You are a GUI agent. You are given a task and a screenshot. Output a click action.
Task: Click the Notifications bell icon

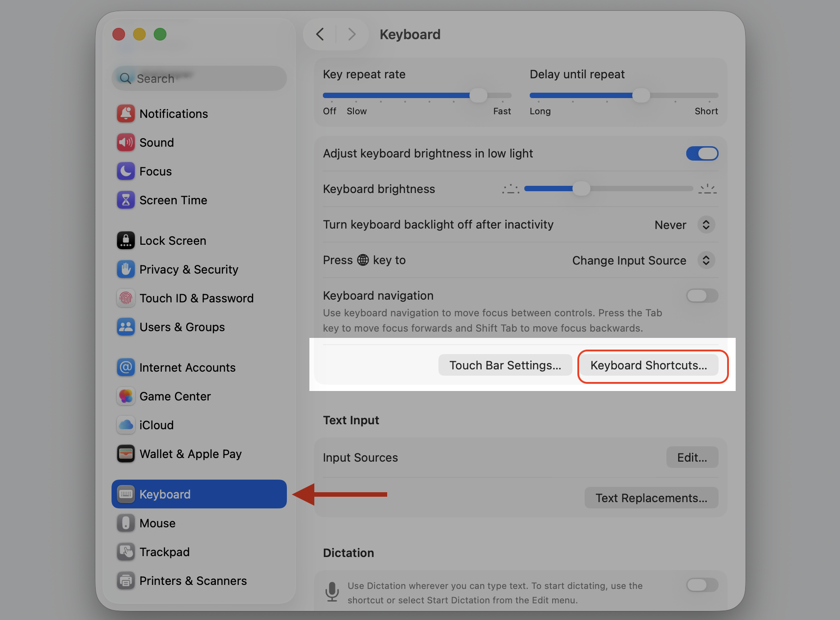click(126, 114)
